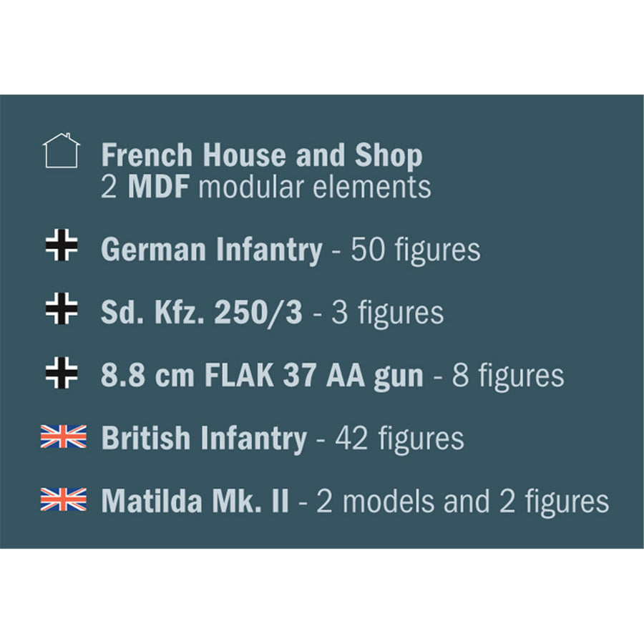Image resolution: width=644 pixels, height=644 pixels.
Task: Click the Union Jack beside Matilda Mk. II
Action: [x=64, y=499]
